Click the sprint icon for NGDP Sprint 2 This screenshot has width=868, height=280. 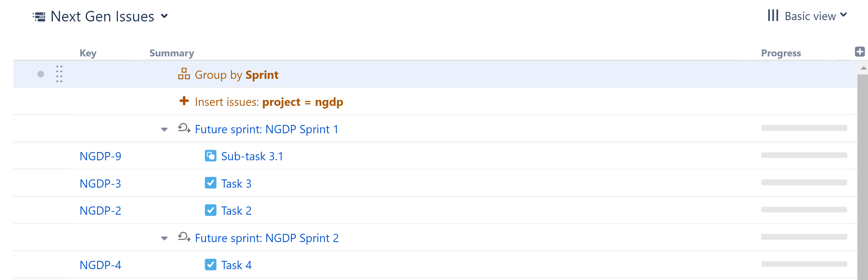pyautogui.click(x=184, y=237)
